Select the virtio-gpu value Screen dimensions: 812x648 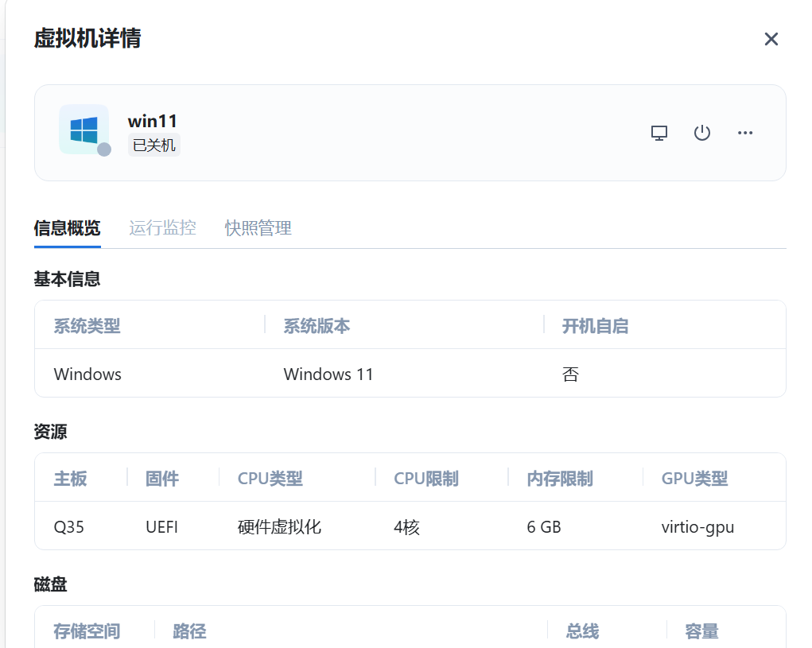(697, 527)
